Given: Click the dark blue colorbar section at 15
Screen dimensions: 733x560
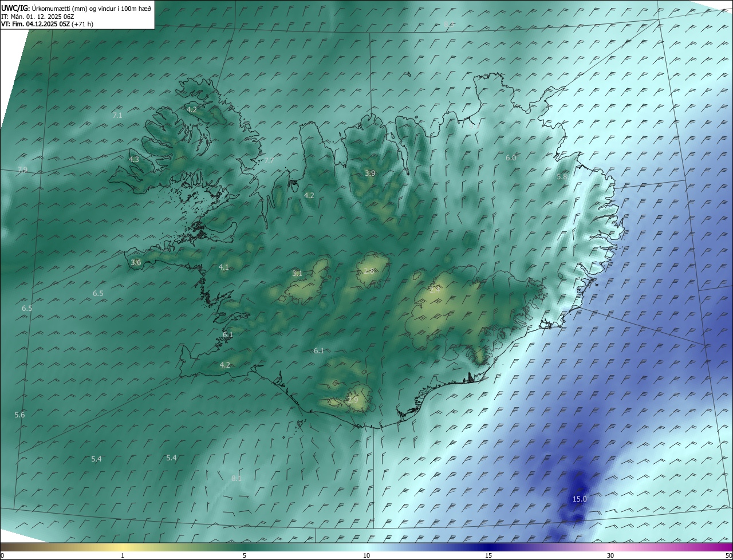Looking at the screenshot, I should 488,547.
